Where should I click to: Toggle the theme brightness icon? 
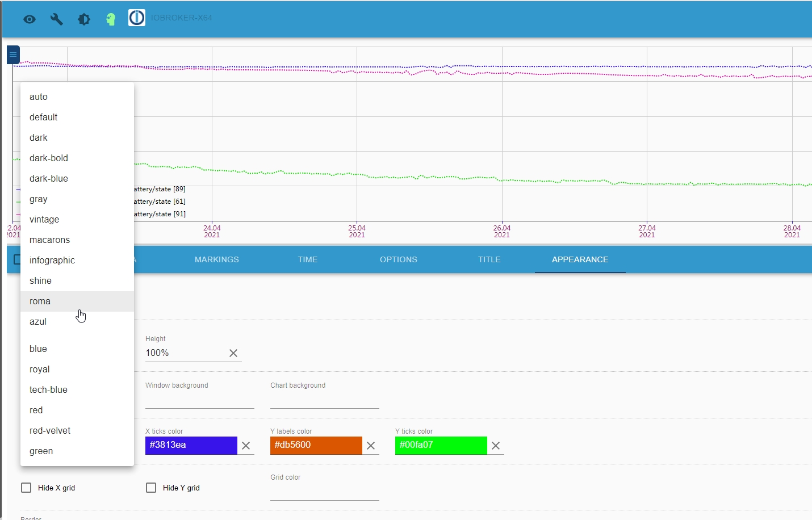pos(83,19)
